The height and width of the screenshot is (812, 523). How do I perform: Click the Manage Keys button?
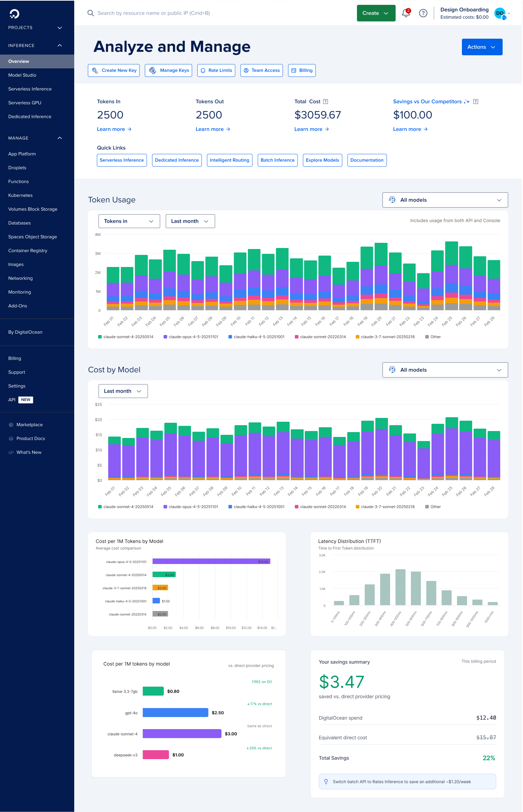pos(168,70)
